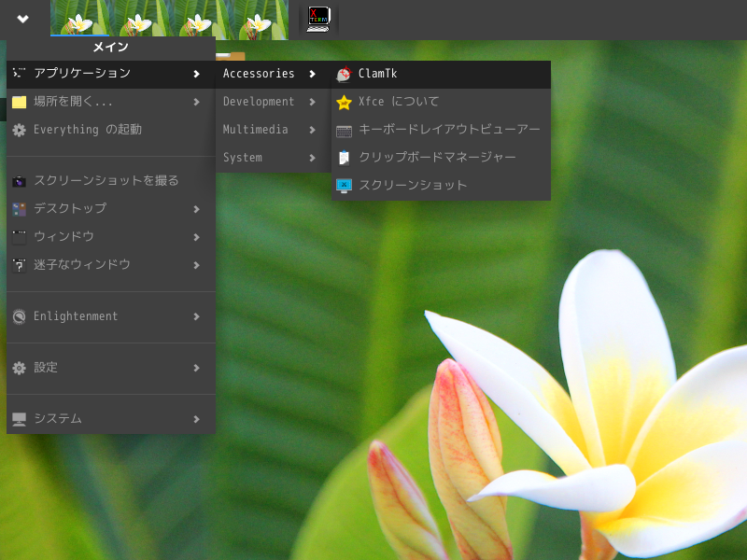Switch to the fourth virtual desktop thumbnail

(259, 19)
